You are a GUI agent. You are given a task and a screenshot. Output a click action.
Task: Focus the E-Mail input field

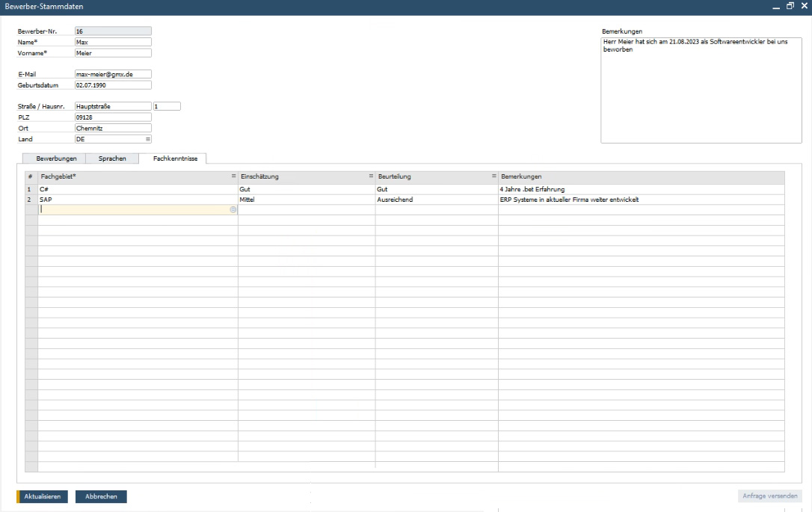113,75
